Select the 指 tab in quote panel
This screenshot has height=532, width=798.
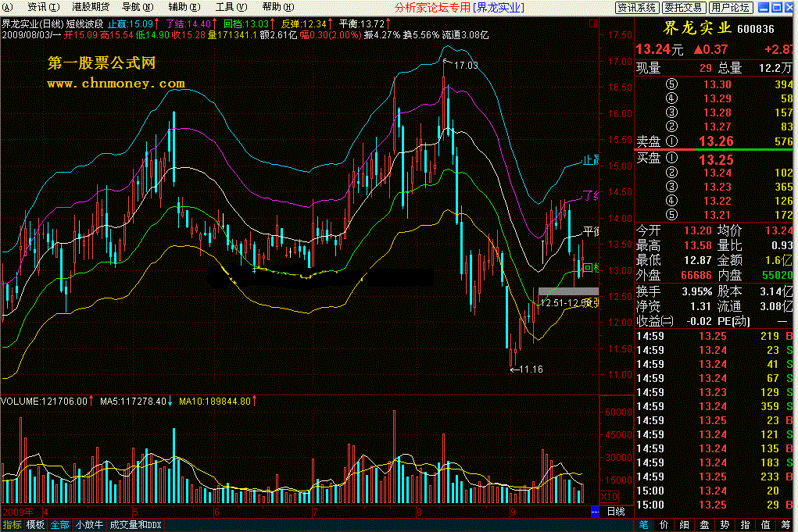point(745,525)
